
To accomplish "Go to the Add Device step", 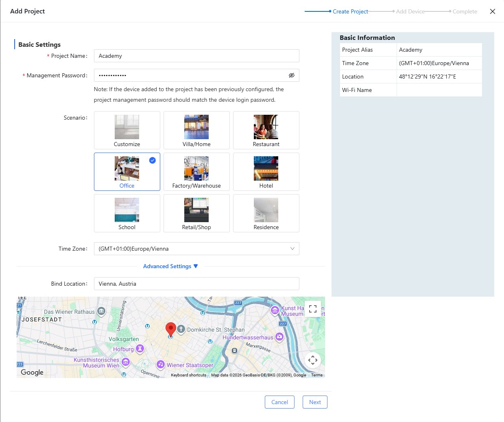I will (410, 11).
